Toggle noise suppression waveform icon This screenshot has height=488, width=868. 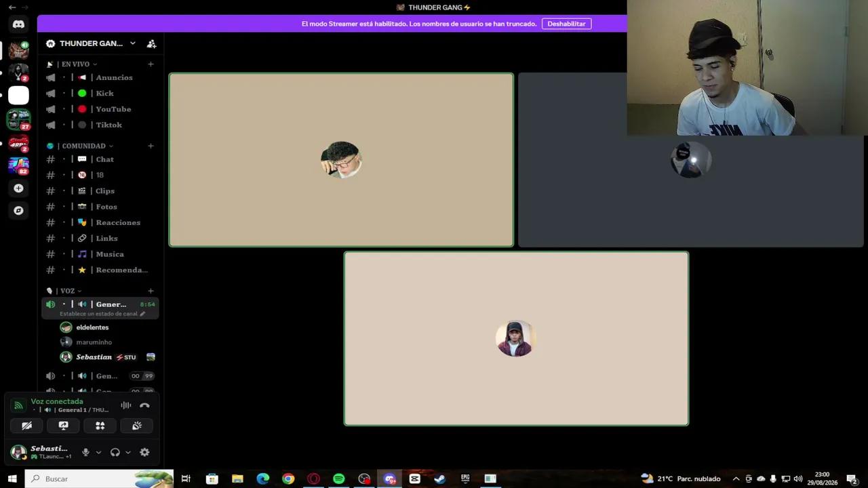point(126,405)
